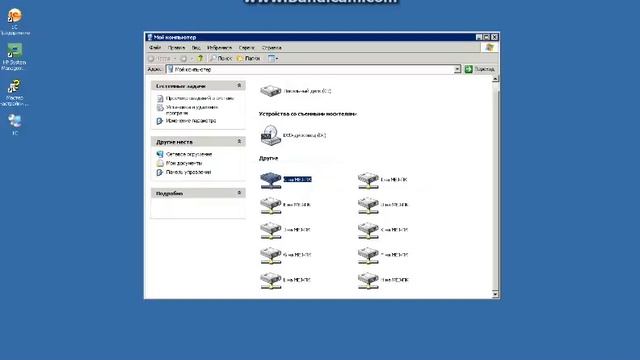The width and height of the screenshot is (640, 360).
Task: Toggle the Папки folders pane button
Action: coord(248,58)
